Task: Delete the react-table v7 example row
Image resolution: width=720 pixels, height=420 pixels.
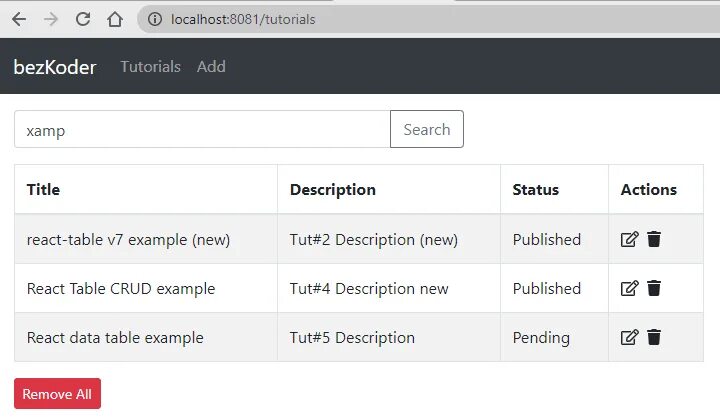Action: [654, 239]
